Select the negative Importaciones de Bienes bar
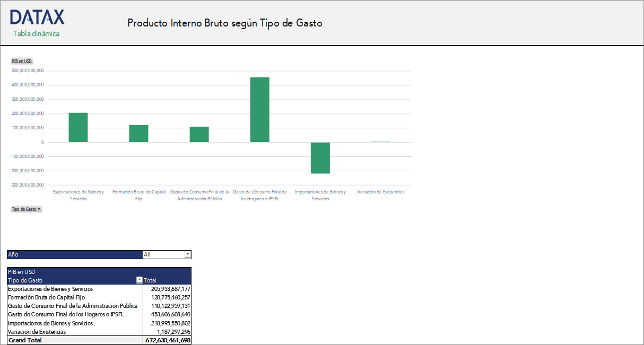Image resolution: width=644 pixels, height=345 pixels. [320, 157]
